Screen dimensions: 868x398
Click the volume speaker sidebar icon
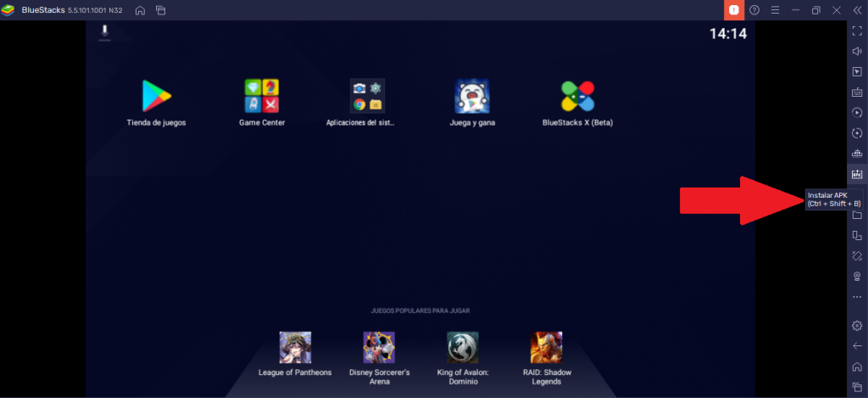click(x=857, y=52)
